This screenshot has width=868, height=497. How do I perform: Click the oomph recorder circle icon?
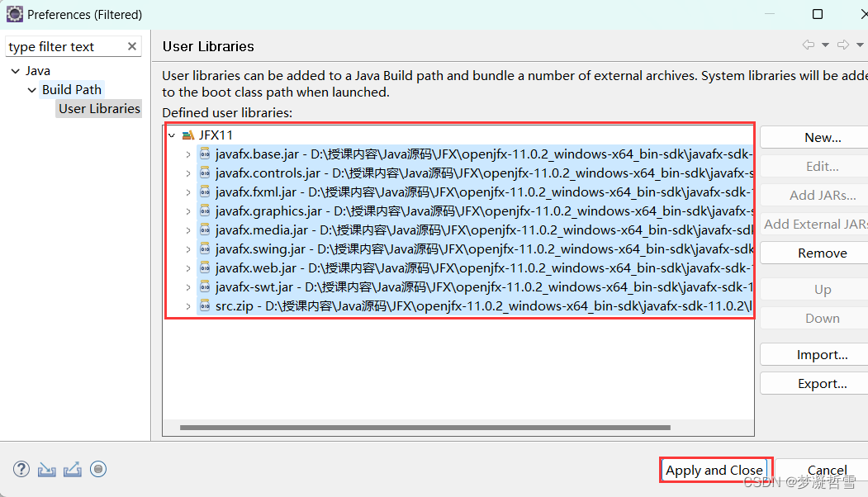[98, 469]
